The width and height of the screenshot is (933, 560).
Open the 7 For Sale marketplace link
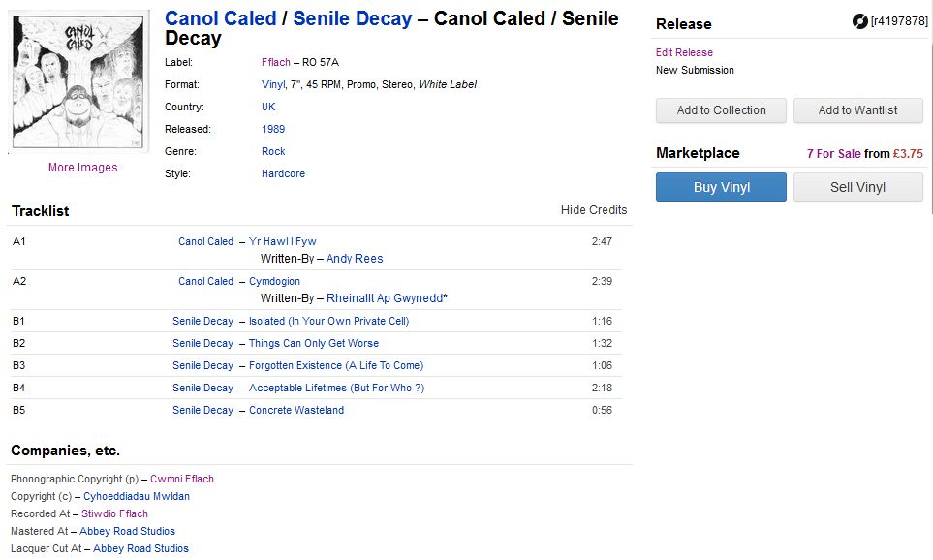pyautogui.click(x=833, y=153)
